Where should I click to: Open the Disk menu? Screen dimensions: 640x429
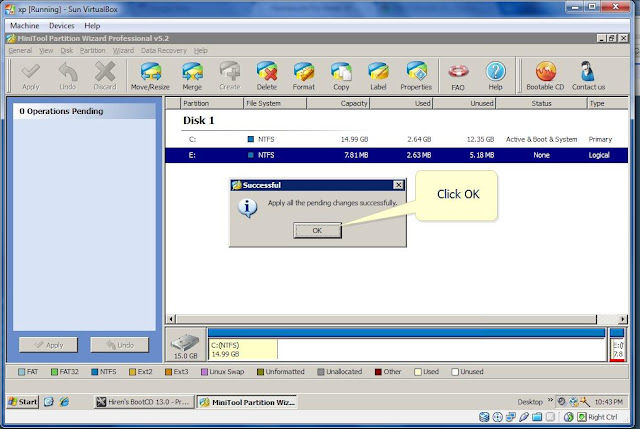(67, 51)
